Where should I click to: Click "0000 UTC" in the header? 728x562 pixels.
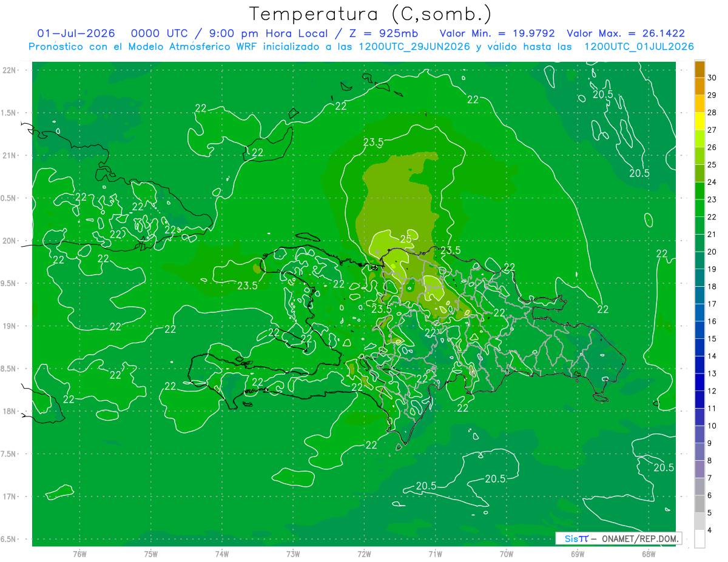pyautogui.click(x=159, y=33)
